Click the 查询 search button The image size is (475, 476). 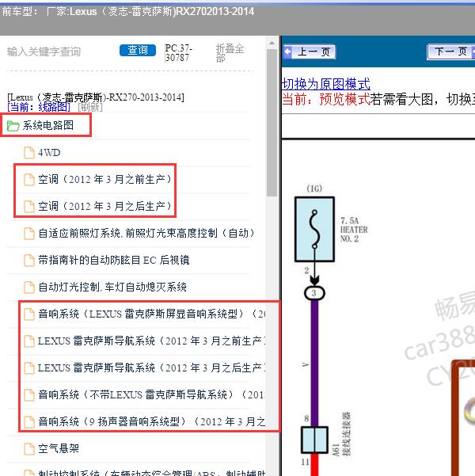coord(138,50)
